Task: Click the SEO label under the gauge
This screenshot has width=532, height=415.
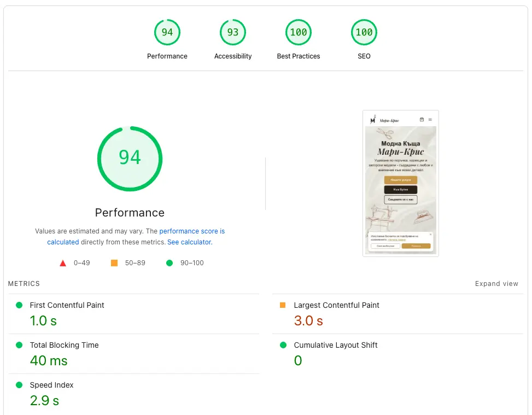Action: (364, 56)
